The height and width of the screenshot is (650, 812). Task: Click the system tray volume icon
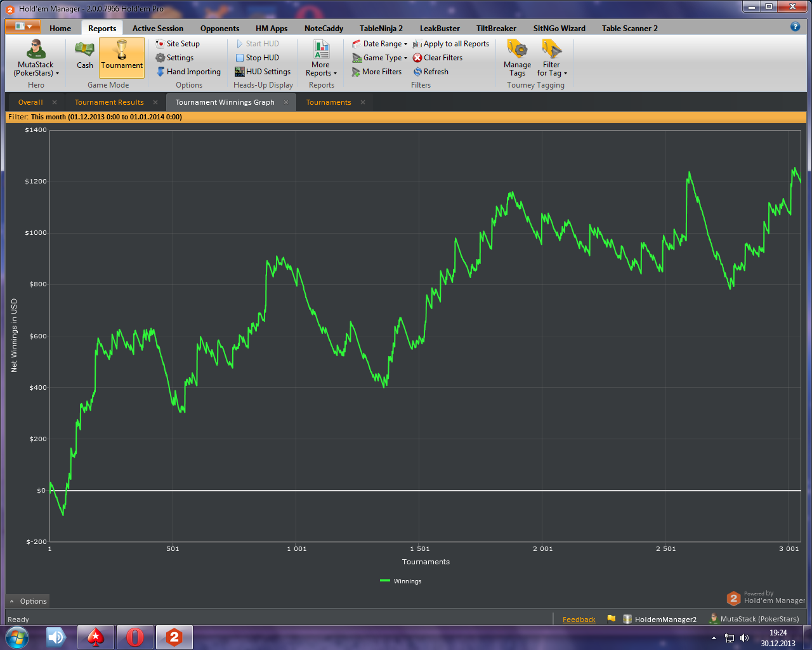pyautogui.click(x=744, y=638)
